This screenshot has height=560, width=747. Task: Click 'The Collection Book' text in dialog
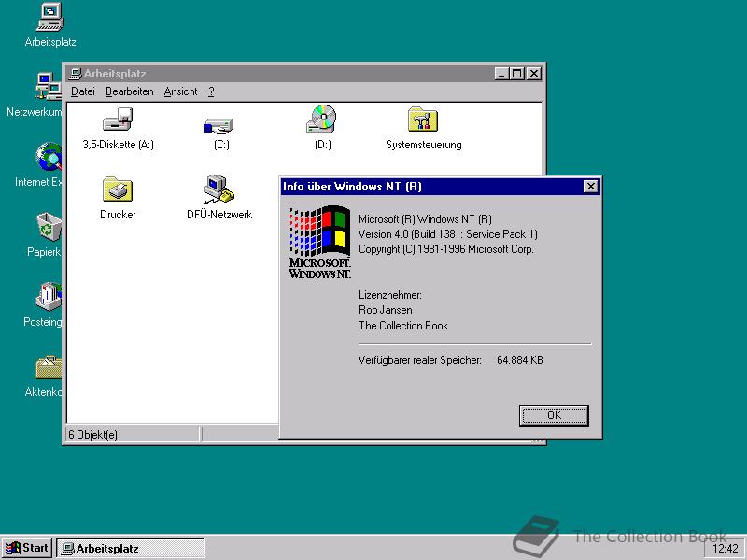403,326
